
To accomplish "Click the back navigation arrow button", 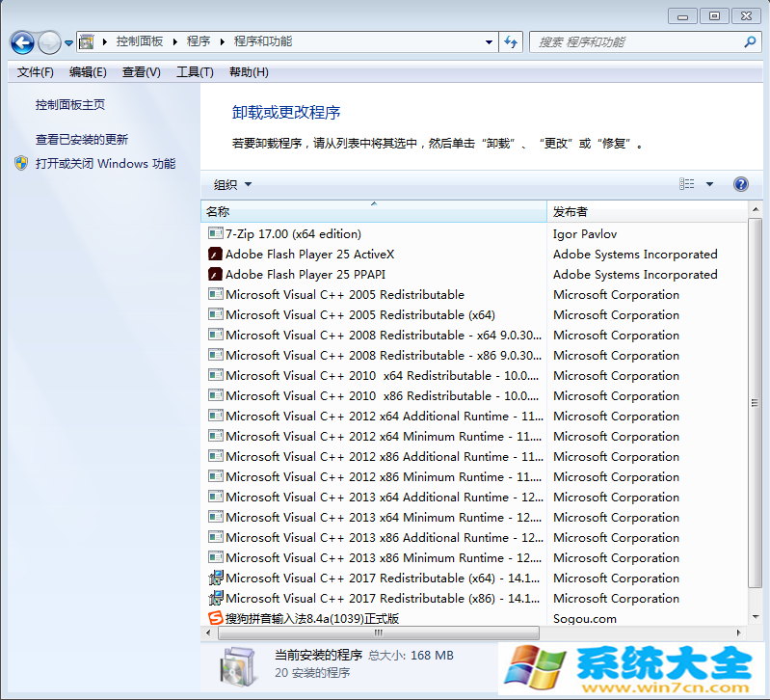I will click(22, 42).
